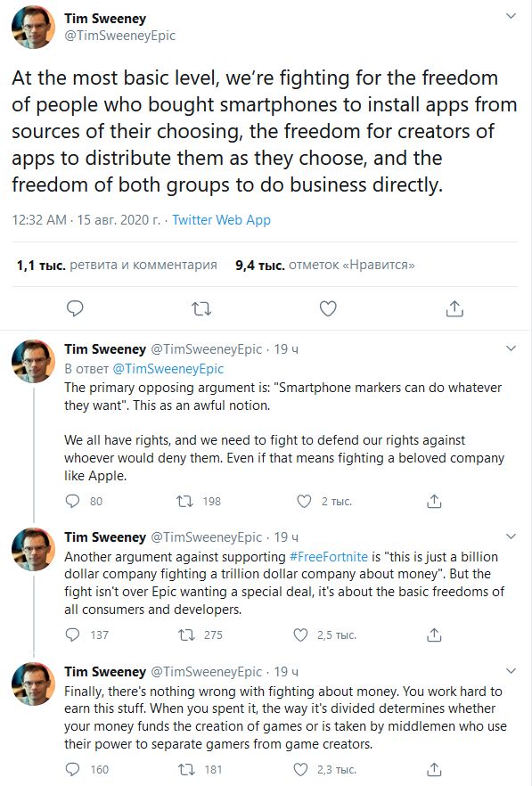532x786 pixels.
Task: Open the #FreeFortnite hashtag link
Action: tap(329, 556)
